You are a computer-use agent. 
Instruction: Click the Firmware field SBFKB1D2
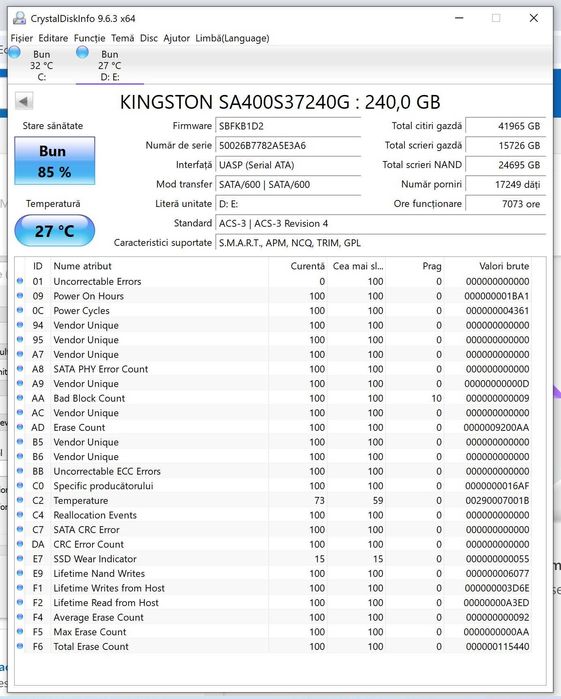(288, 126)
